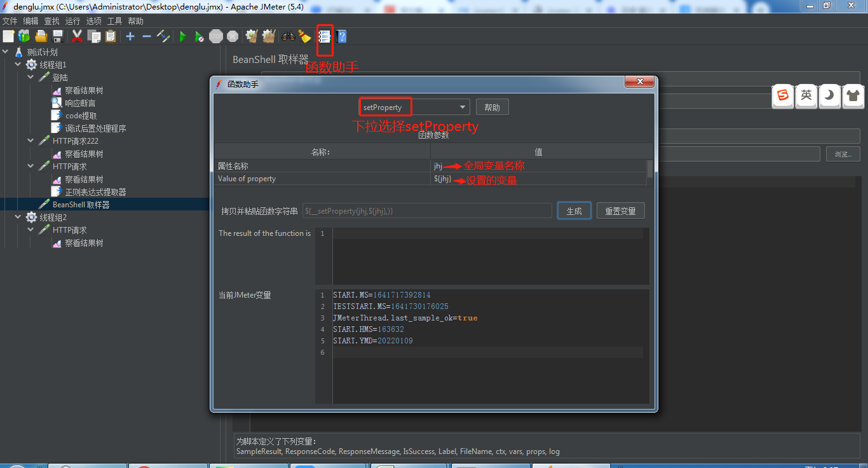
Task: Open Search with binoculars icon
Action: [x=288, y=36]
